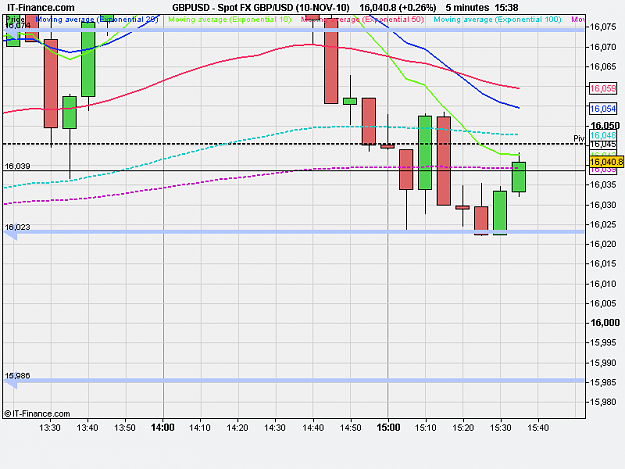Viewport: 625px width, 469px height.
Task: Select the Exponential 100 moving average legend
Action: tap(497, 19)
